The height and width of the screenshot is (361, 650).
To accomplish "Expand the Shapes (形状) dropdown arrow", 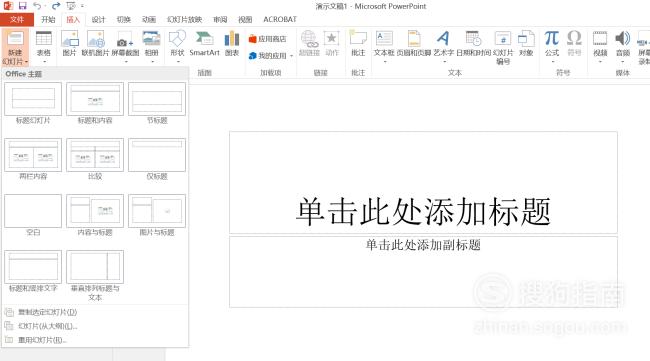I will click(178, 61).
